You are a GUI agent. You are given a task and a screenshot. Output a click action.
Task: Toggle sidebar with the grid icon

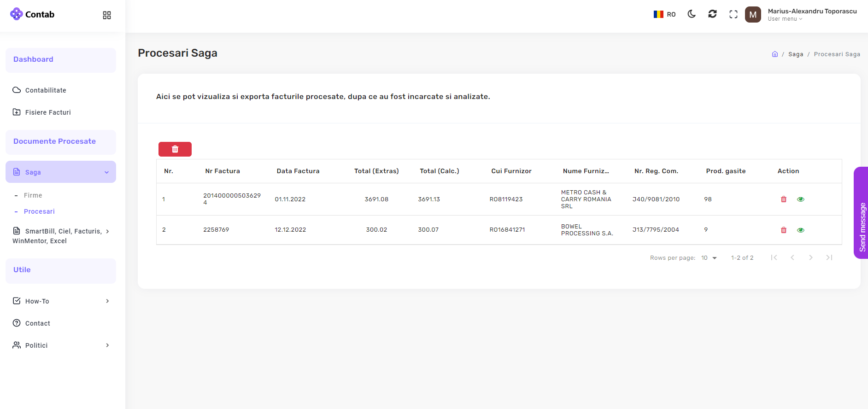[x=107, y=15]
